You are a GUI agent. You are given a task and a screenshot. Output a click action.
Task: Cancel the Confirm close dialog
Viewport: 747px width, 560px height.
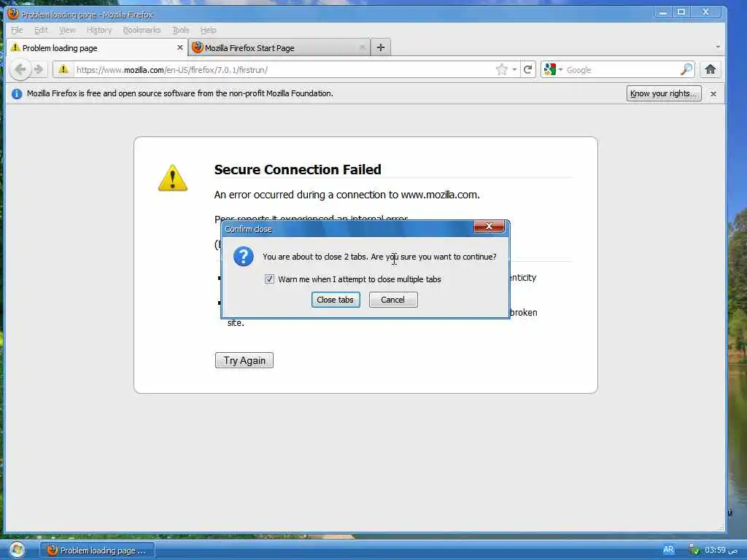click(x=393, y=300)
